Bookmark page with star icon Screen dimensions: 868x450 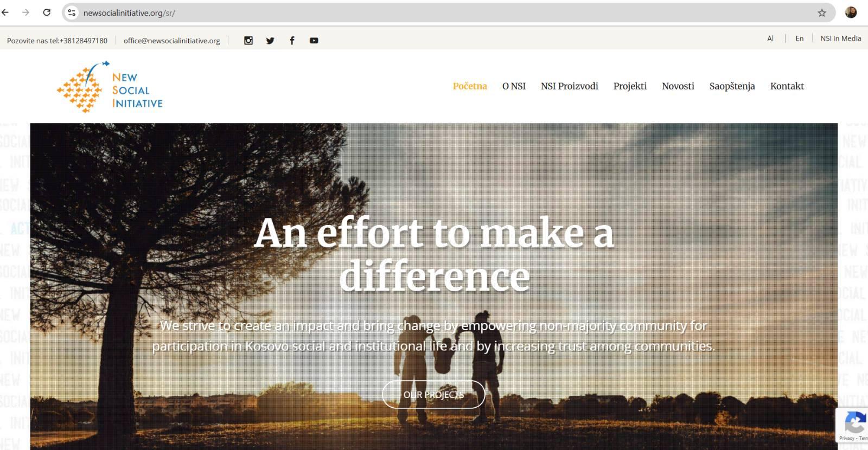(822, 12)
